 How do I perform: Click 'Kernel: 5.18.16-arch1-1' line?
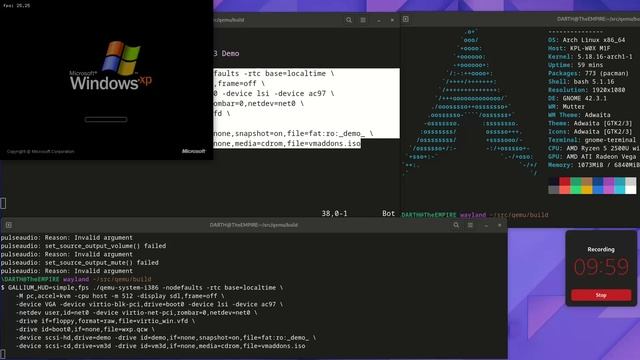pos(590,57)
